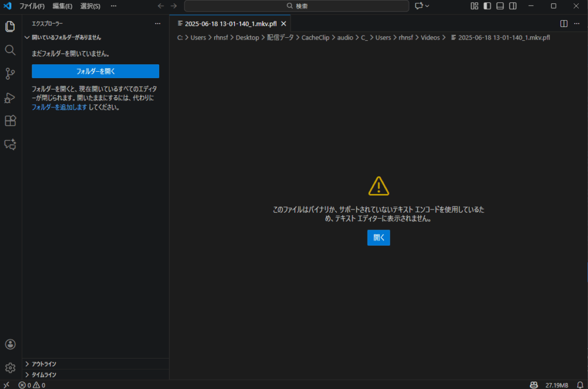Open the 編集(E) menu
This screenshot has height=389, width=588.
point(62,6)
